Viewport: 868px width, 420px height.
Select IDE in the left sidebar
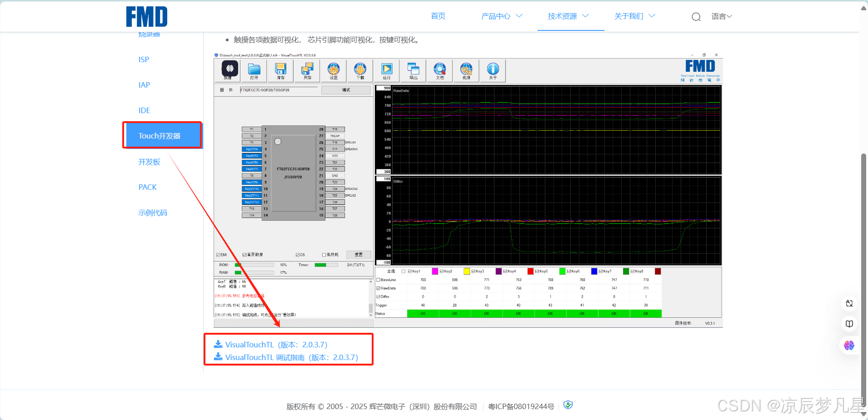pos(144,110)
